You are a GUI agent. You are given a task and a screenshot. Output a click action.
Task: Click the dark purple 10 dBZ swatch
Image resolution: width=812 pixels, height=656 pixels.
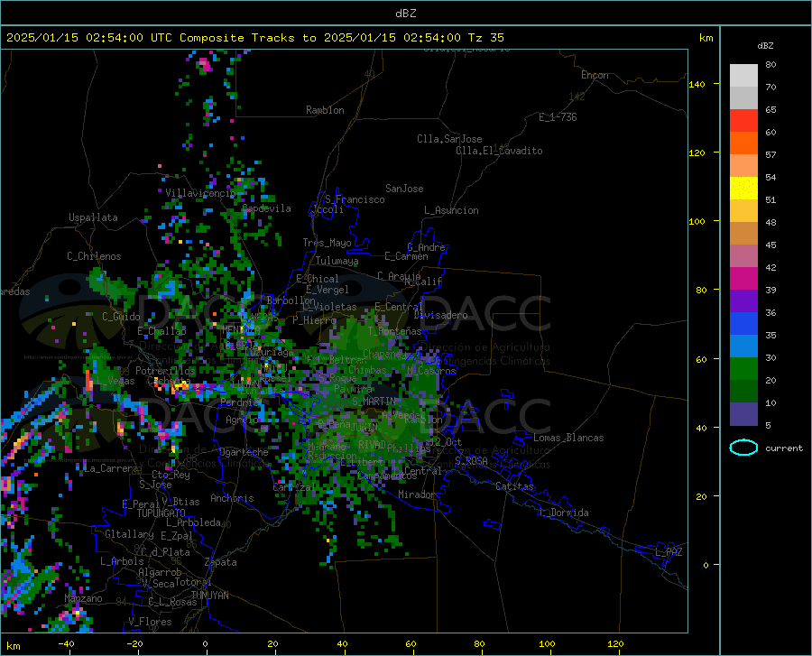coord(743,413)
